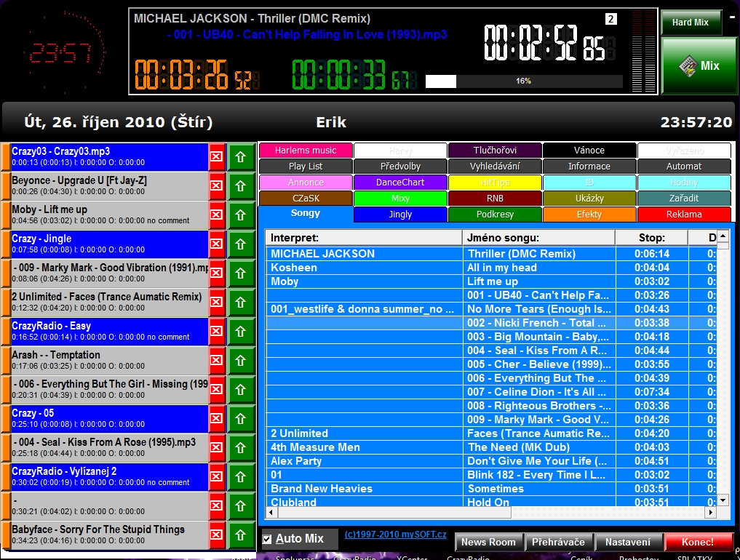
Task: Delete the Crazy - Jingle queue item
Action: point(217,244)
